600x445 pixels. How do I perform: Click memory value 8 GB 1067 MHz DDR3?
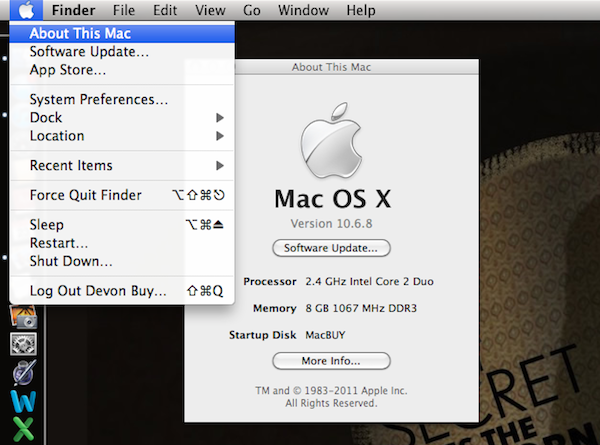(361, 308)
